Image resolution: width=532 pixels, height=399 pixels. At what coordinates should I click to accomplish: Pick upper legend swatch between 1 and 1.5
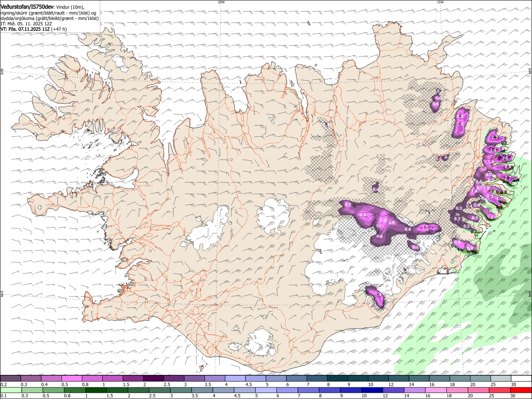click(x=113, y=379)
